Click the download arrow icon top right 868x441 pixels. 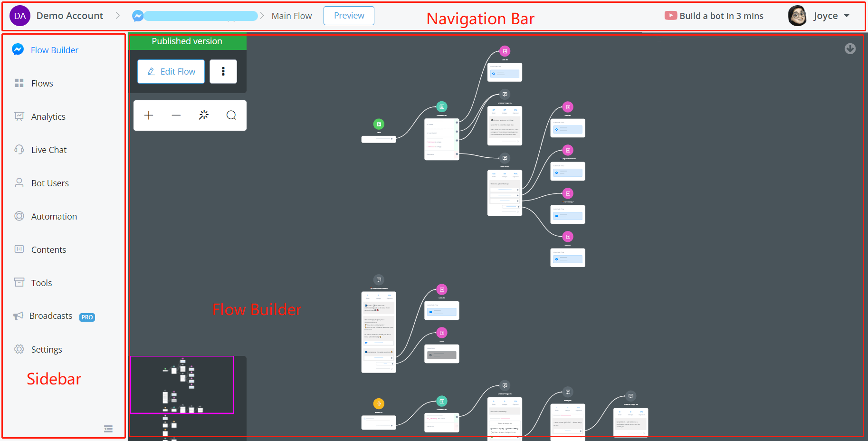850,49
